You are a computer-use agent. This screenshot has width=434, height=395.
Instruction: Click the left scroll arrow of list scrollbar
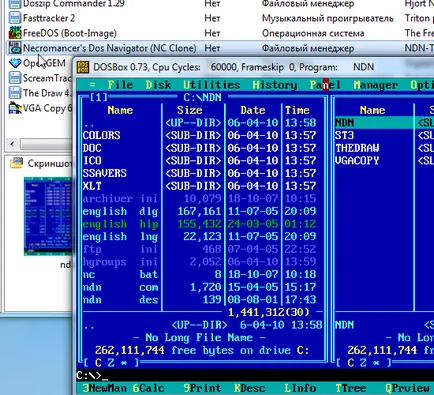(12, 144)
